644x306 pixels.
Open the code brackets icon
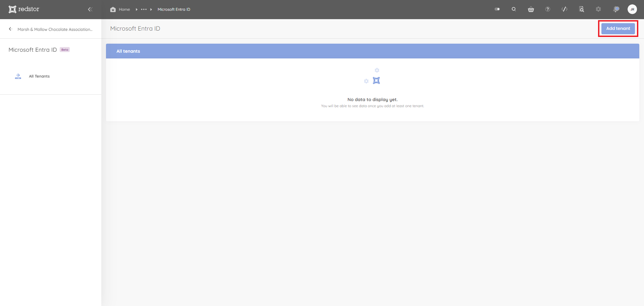click(x=565, y=9)
